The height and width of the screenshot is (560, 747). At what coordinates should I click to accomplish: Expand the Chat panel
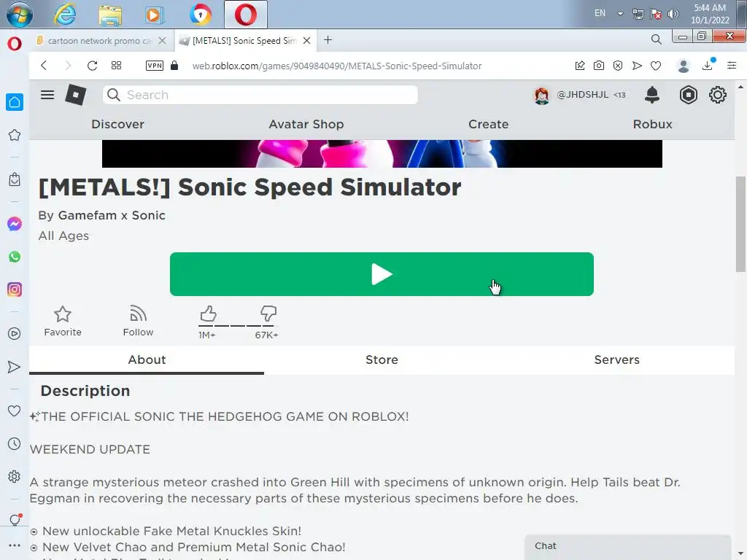(628, 547)
